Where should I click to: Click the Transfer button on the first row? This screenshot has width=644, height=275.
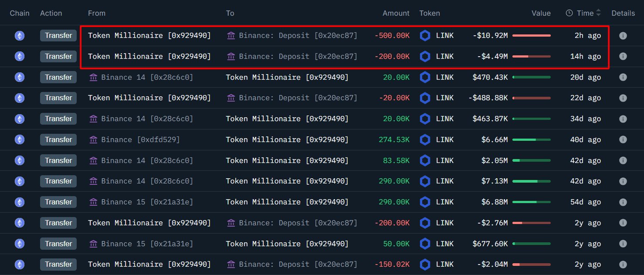[58, 35]
